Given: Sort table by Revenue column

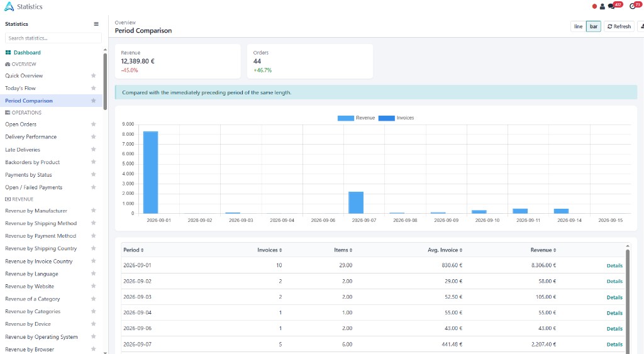Looking at the screenshot, I should tap(543, 250).
